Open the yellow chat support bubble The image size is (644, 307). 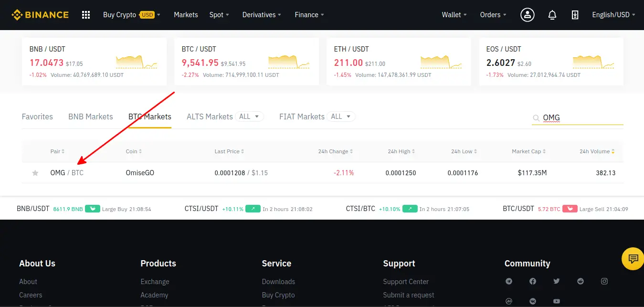(633, 259)
